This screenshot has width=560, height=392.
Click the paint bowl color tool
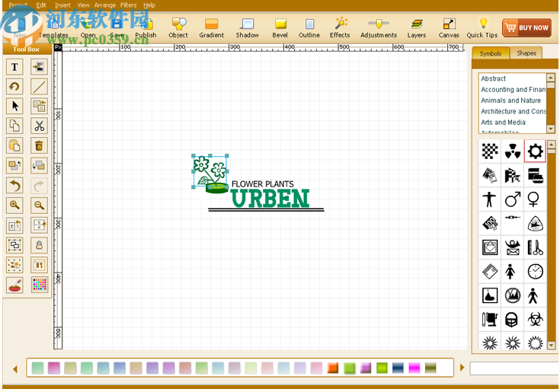coord(14,285)
